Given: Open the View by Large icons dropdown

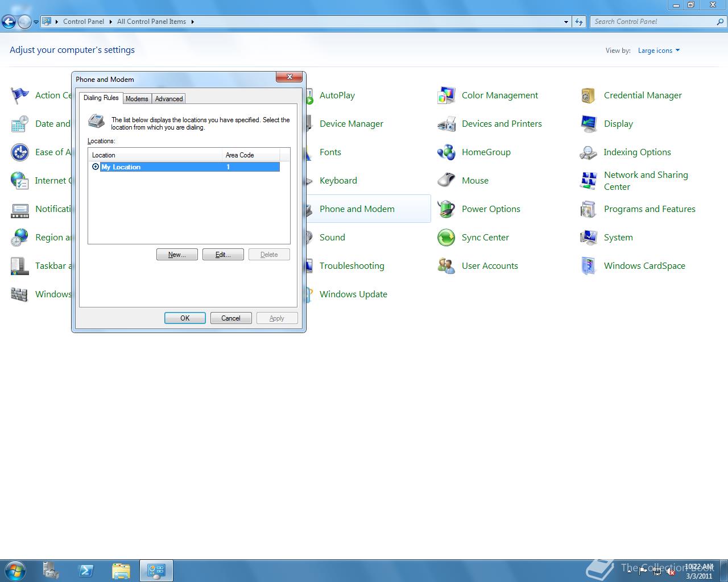Looking at the screenshot, I should (659, 51).
